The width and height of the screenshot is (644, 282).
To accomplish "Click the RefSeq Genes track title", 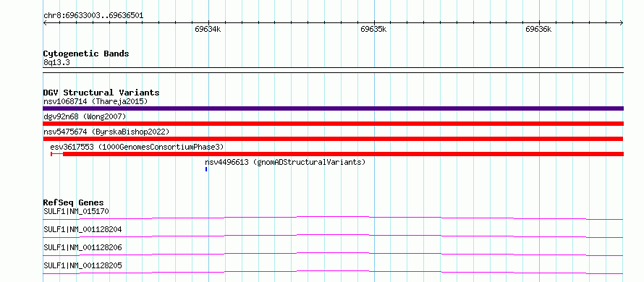I will (x=74, y=202).
